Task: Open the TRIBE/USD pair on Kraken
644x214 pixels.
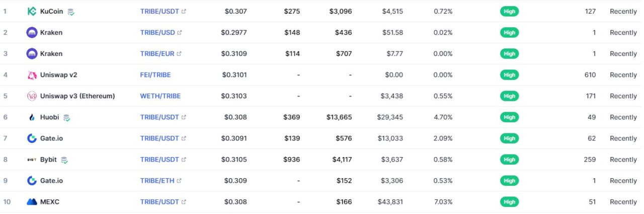Action: click(157, 32)
